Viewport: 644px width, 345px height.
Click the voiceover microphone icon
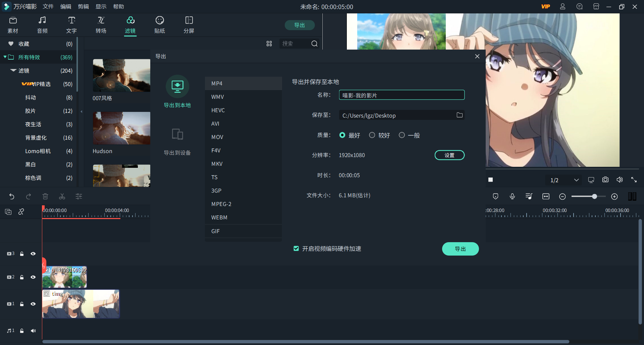(512, 197)
